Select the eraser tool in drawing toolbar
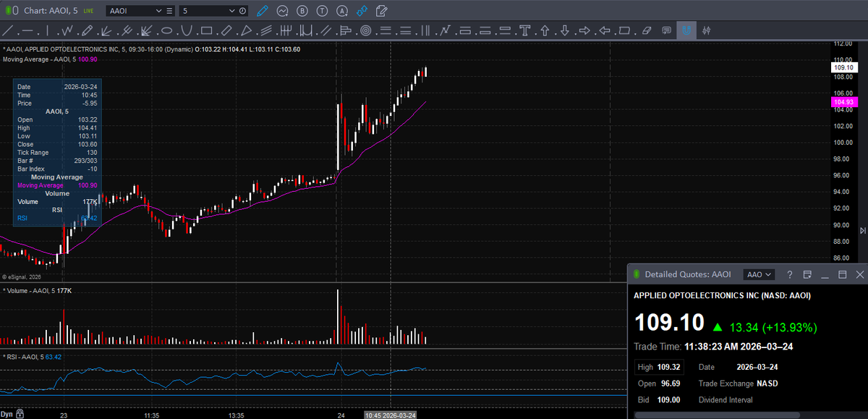The width and height of the screenshot is (868, 419). coord(647,30)
